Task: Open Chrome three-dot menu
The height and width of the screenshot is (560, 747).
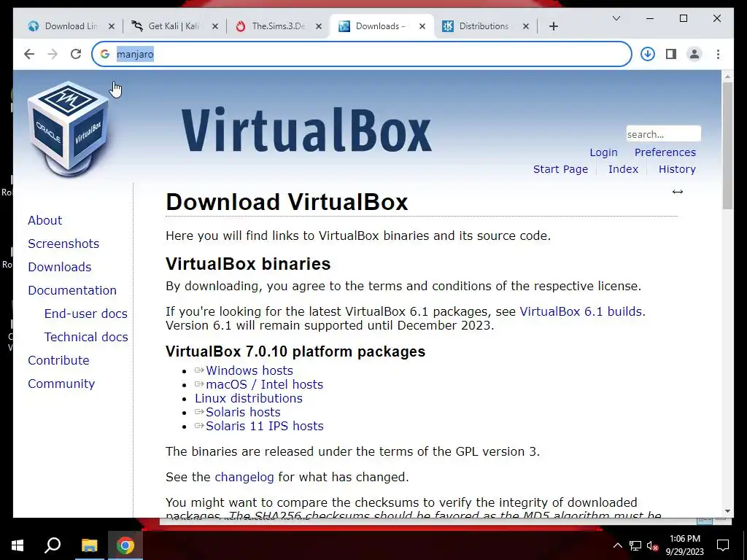Action: coord(718,54)
